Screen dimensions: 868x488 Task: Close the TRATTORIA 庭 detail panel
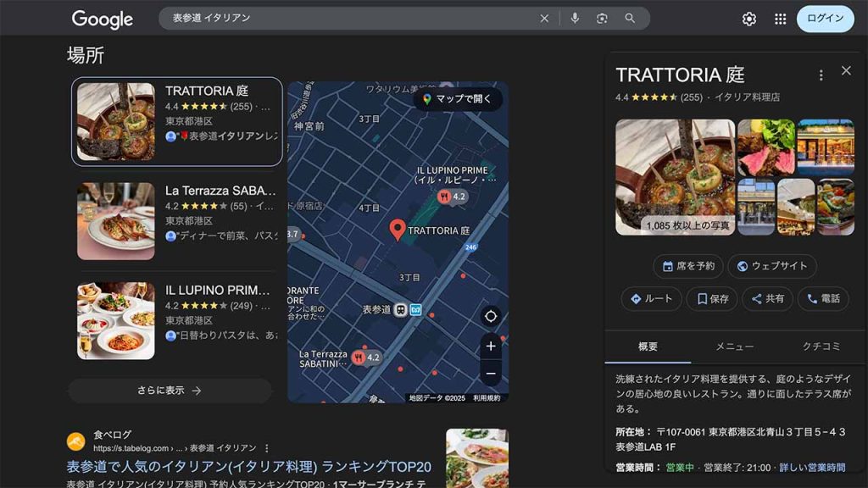click(846, 71)
